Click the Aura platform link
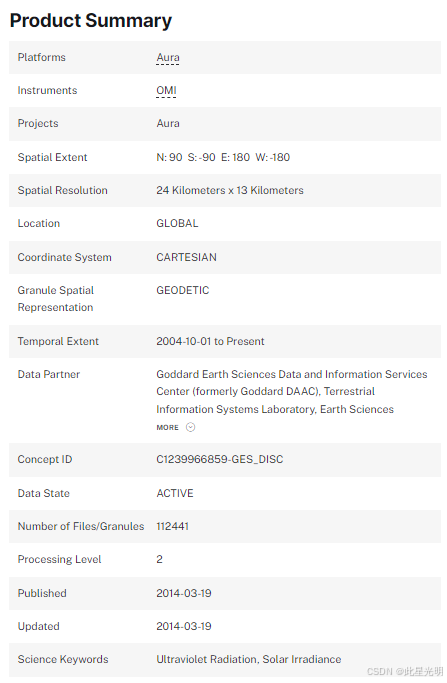The height and width of the screenshot is (683, 447). pyautogui.click(x=168, y=57)
